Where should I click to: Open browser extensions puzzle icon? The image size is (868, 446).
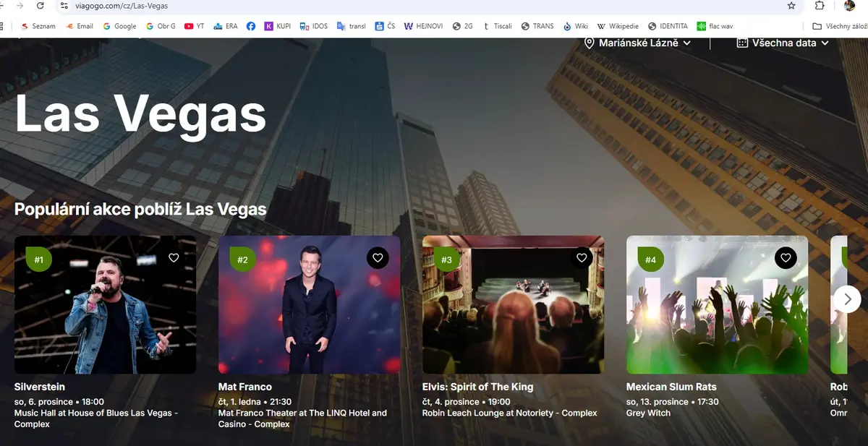pyautogui.click(x=820, y=6)
